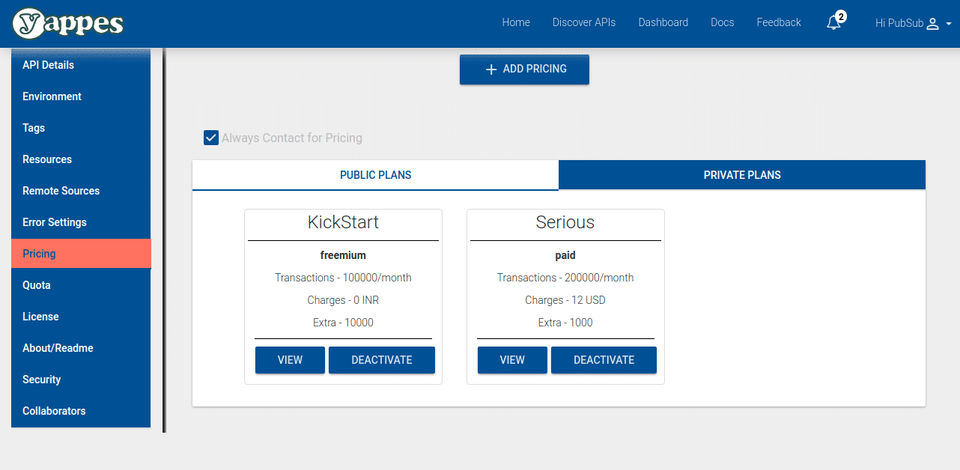This screenshot has width=960, height=470.
Task: Go to the Dashboard page
Action: (663, 23)
